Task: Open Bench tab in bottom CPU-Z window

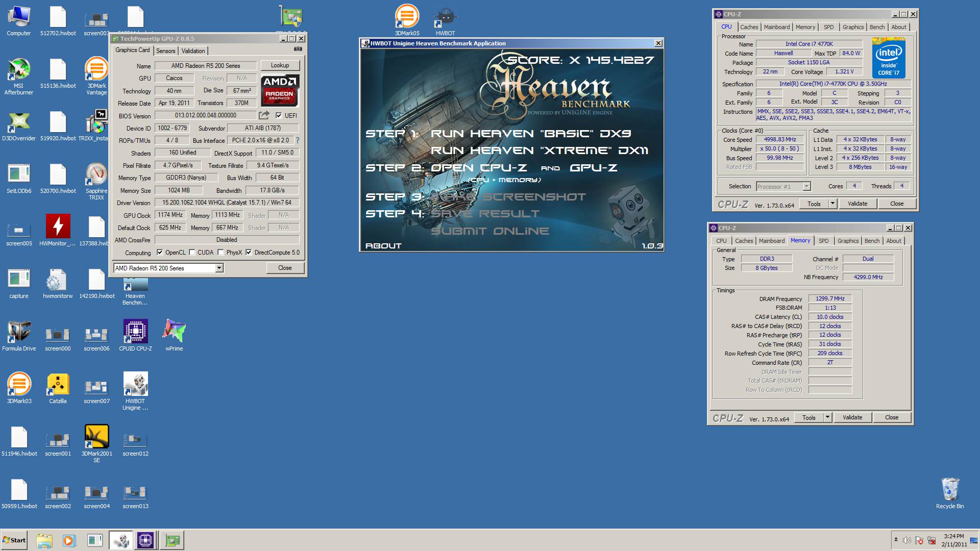Action: (x=872, y=241)
